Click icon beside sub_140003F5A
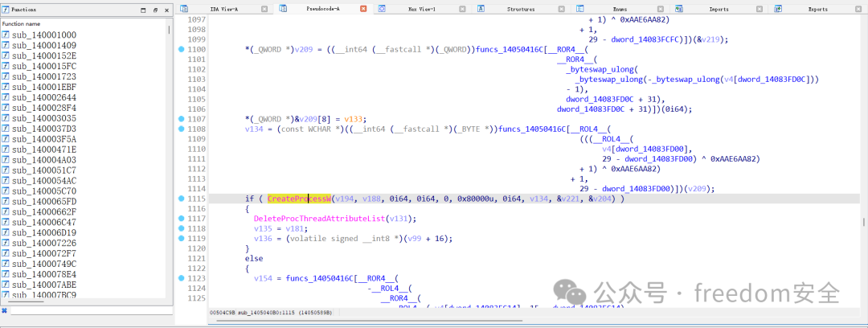The image size is (868, 328). [6, 139]
